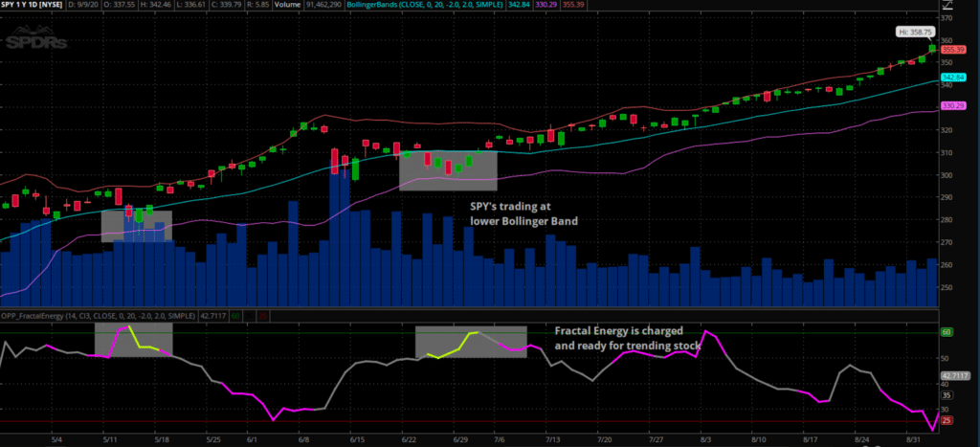Click the Volume study label in the header
This screenshot has width=980, height=447.
(x=289, y=5)
